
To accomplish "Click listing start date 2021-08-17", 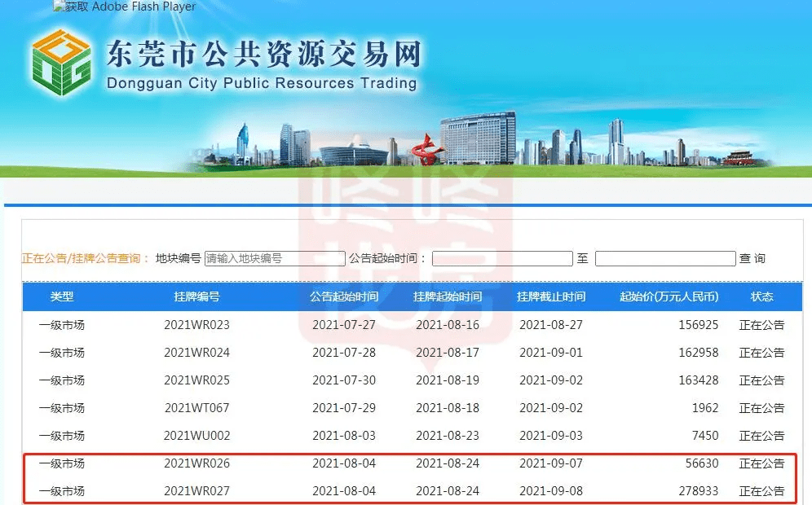I will click(448, 353).
